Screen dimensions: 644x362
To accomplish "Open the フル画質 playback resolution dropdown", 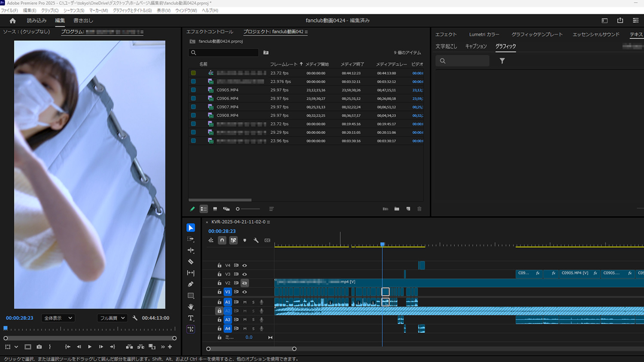I will point(112,318).
